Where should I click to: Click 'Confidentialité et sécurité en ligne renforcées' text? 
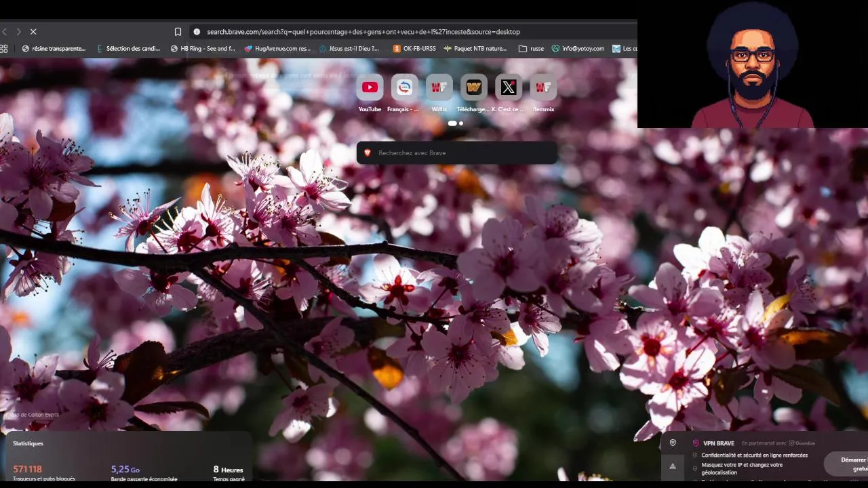(x=754, y=455)
